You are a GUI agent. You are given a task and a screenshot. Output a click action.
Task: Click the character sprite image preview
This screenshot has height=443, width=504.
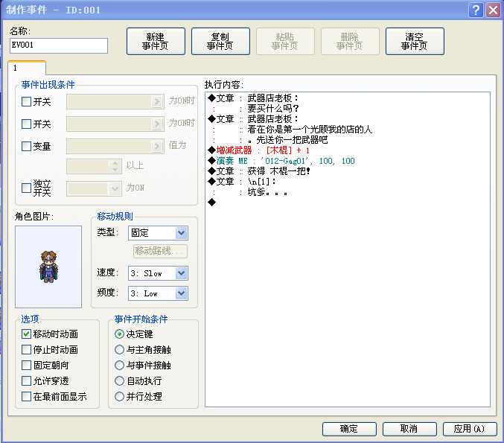tap(48, 267)
